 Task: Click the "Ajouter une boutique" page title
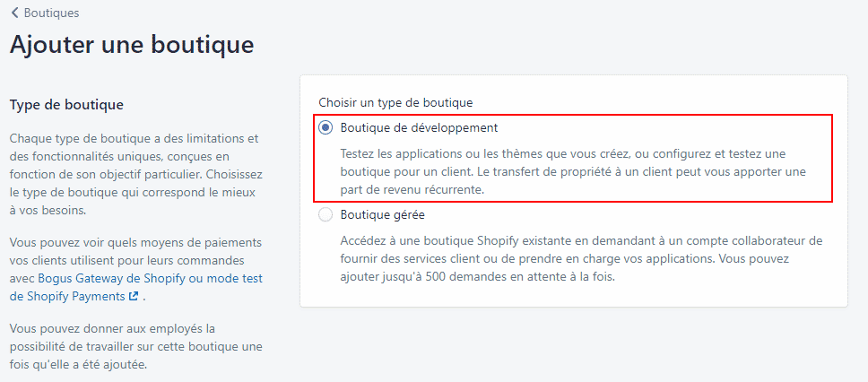tap(132, 44)
